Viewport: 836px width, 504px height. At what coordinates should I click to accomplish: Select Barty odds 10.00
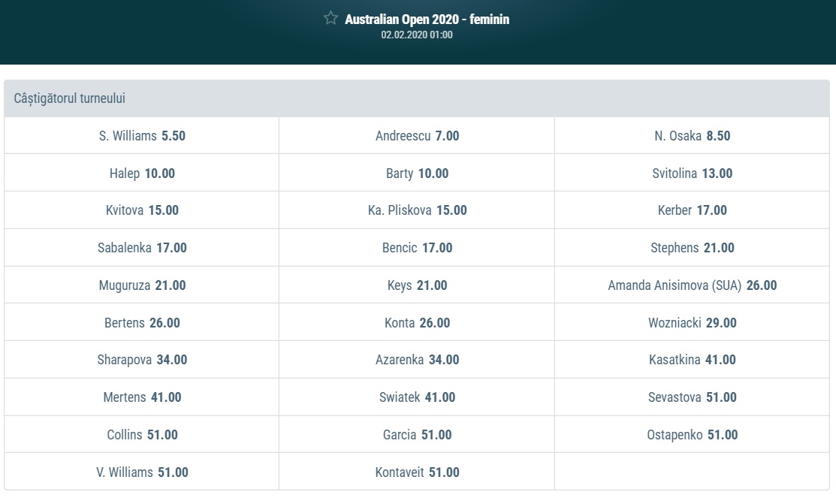pyautogui.click(x=417, y=174)
